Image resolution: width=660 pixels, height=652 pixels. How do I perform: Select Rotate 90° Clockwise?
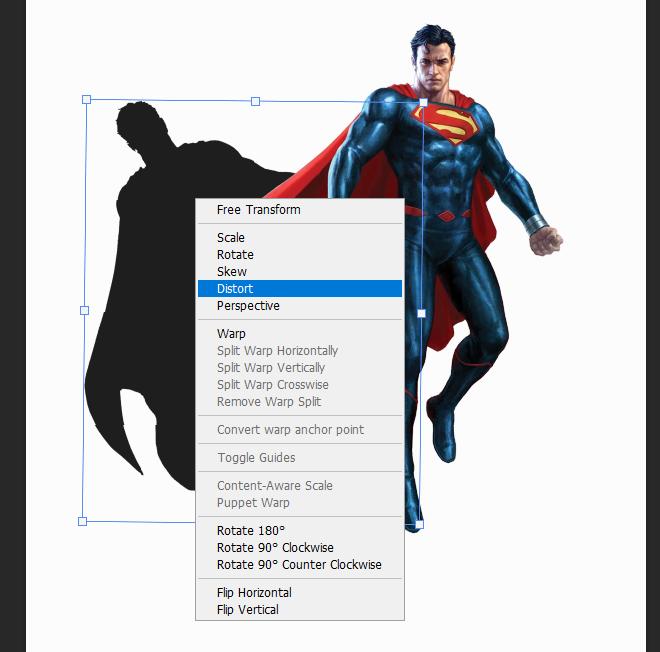300,548
